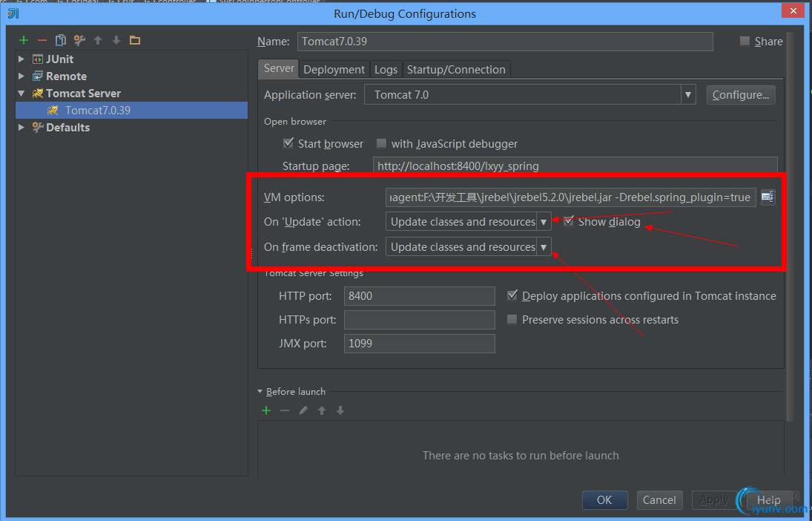The image size is (812, 521).
Task: Click the HTTP port field
Action: (420, 296)
